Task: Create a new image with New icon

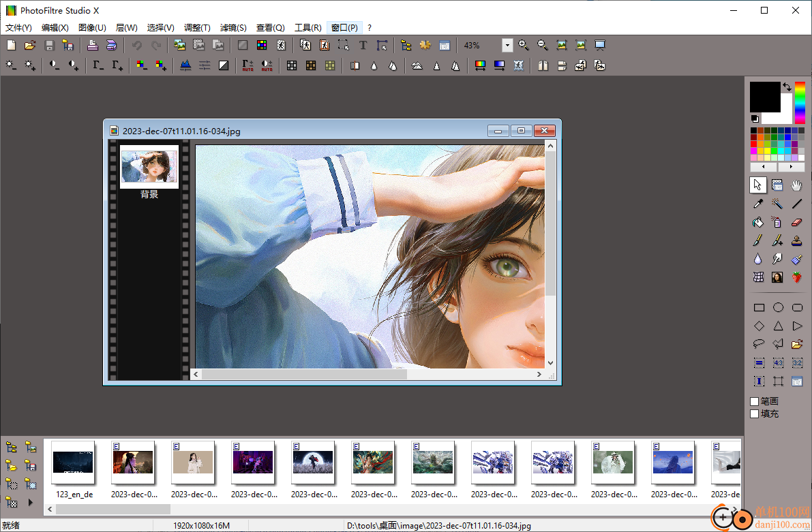Action: (11, 46)
